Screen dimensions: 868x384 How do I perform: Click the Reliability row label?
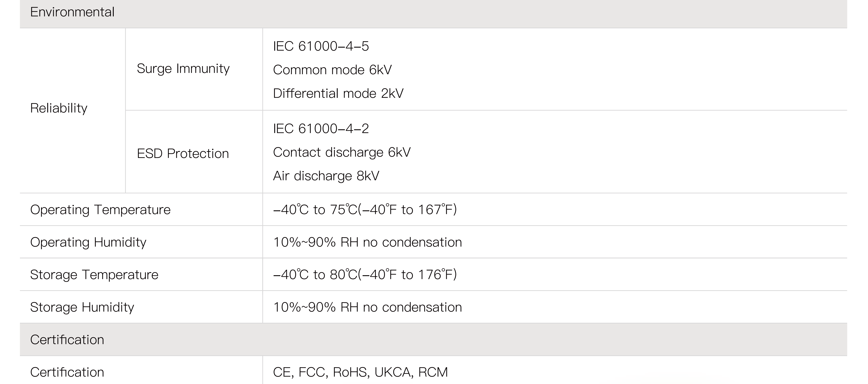[x=59, y=108]
